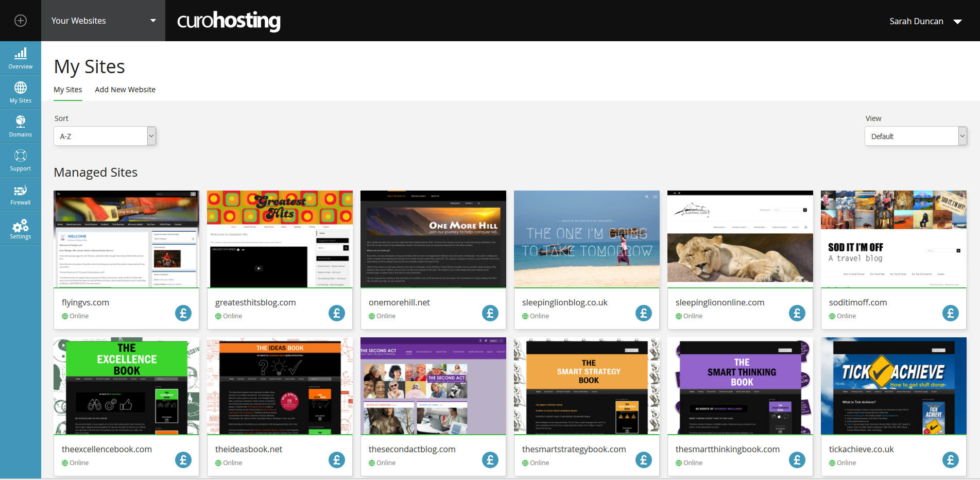This screenshot has width=980, height=480.
Task: Click The Smart Thinking Book thumbnail
Action: 740,386
